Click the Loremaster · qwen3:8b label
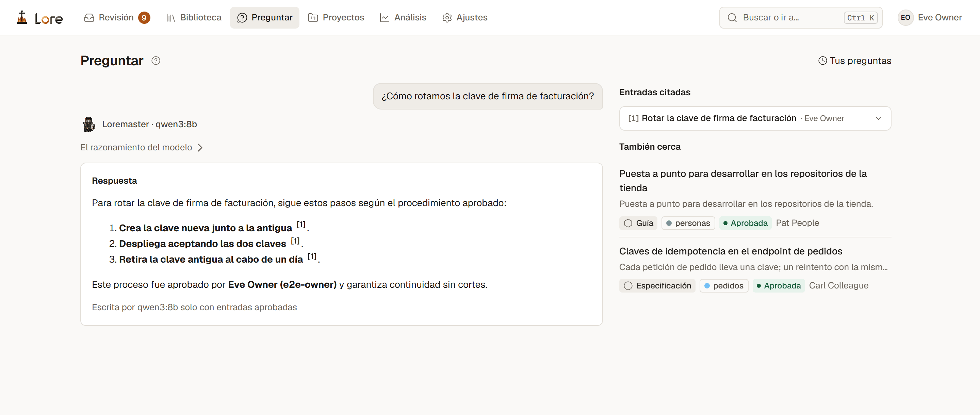980x415 pixels. pos(149,124)
